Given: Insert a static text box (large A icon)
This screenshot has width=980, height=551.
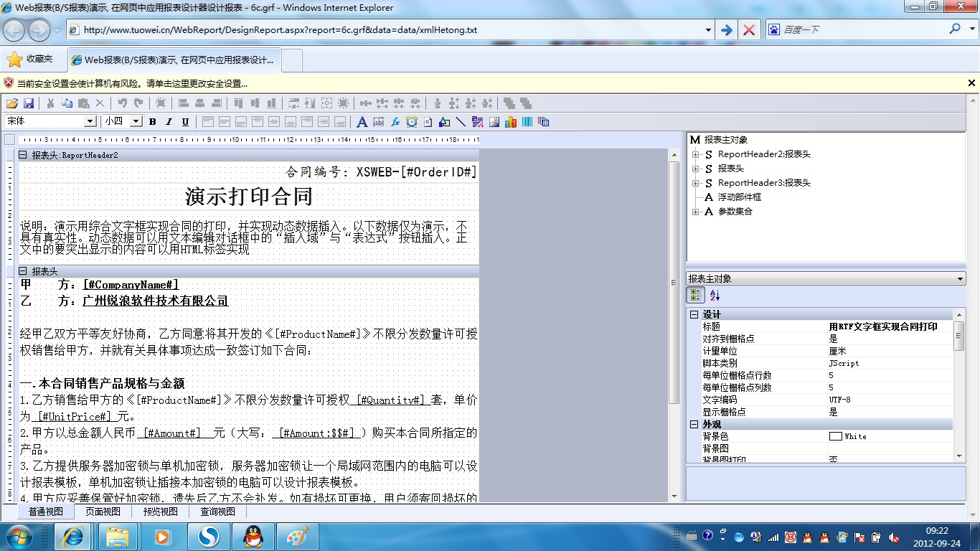Looking at the screenshot, I should coord(362,122).
